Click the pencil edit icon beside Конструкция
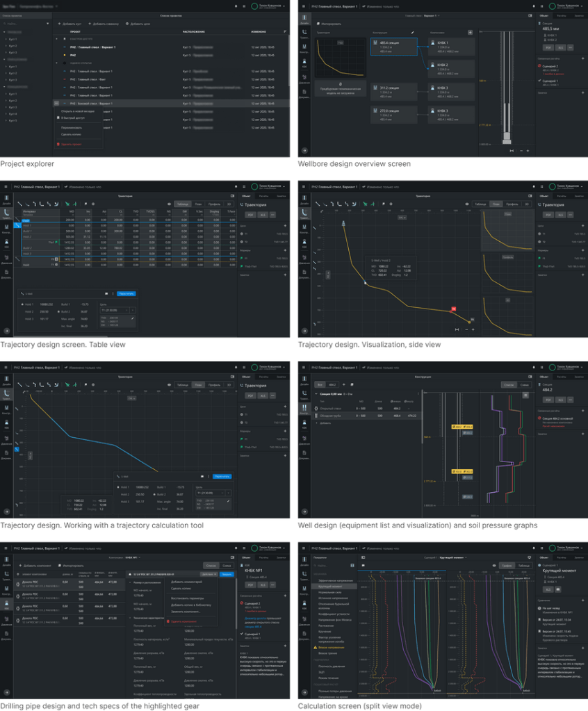Image resolution: width=588 pixels, height=711 pixels. tap(412, 32)
